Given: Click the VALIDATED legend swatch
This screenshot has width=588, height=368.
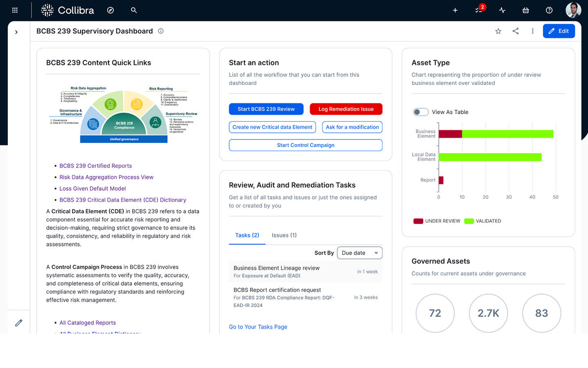Looking at the screenshot, I should pyautogui.click(x=469, y=221).
